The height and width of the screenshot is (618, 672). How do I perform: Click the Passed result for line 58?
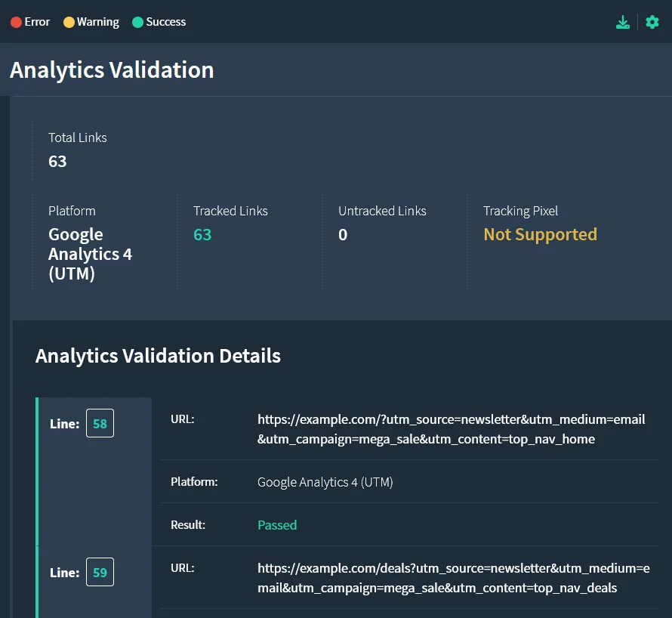[x=277, y=524]
